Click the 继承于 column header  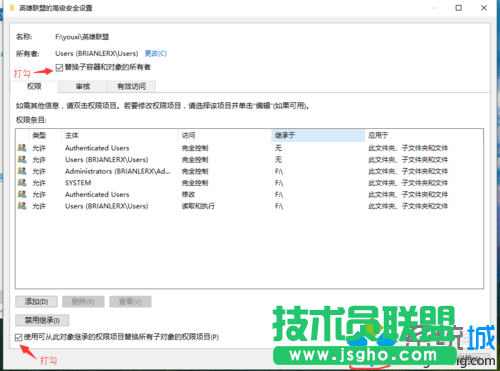click(318, 135)
